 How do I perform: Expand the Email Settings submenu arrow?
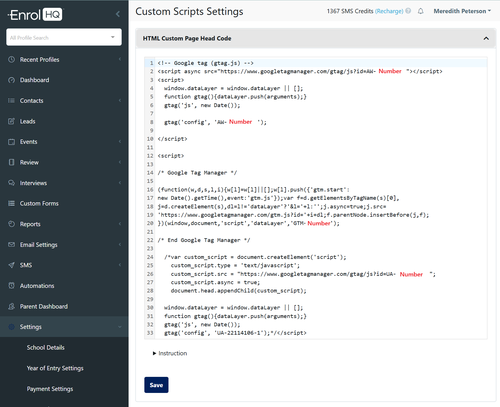[120, 244]
